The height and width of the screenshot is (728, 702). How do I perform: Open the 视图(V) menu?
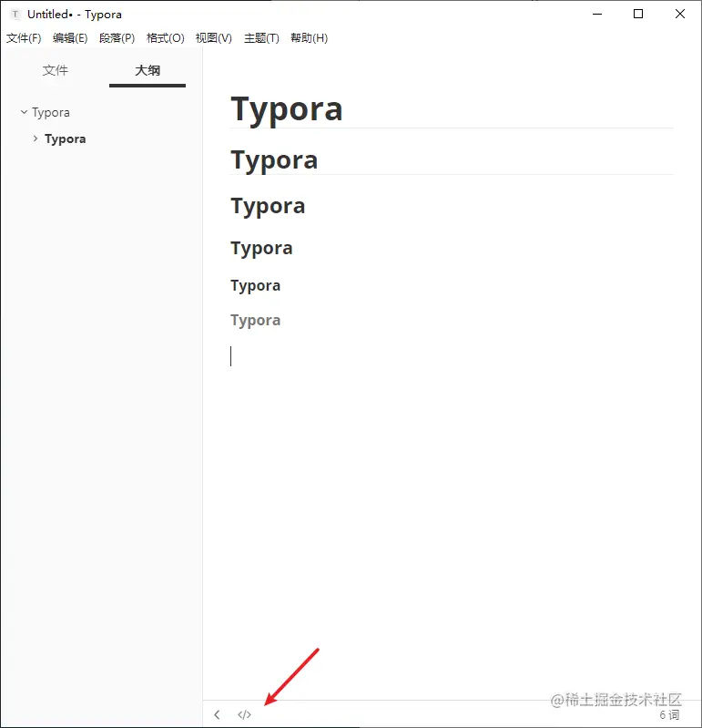[x=213, y=38]
